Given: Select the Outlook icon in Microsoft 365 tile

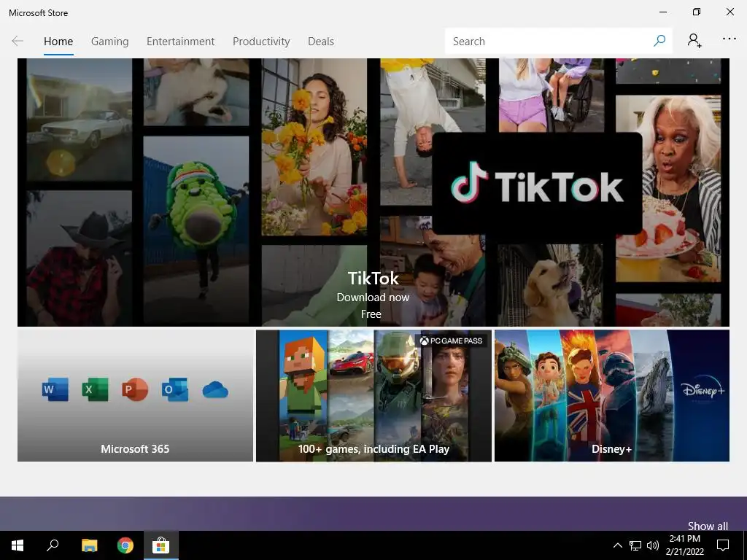Looking at the screenshot, I should [x=175, y=389].
